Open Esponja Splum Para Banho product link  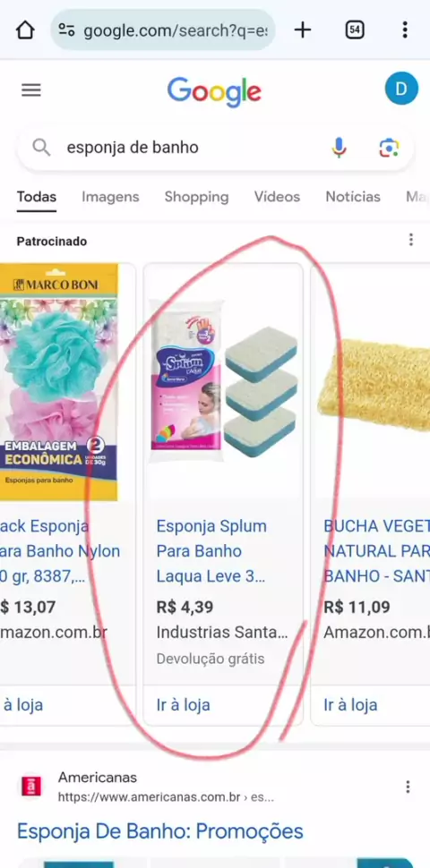pos(211,551)
